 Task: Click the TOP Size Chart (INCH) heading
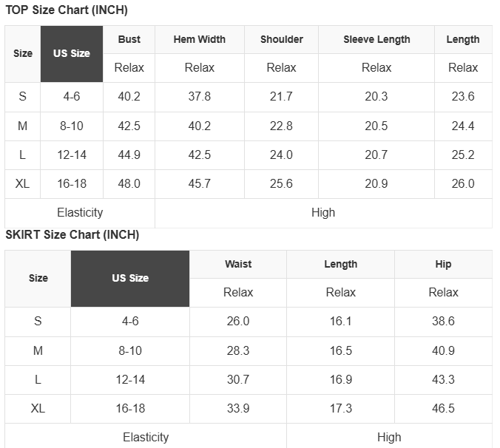(x=67, y=10)
